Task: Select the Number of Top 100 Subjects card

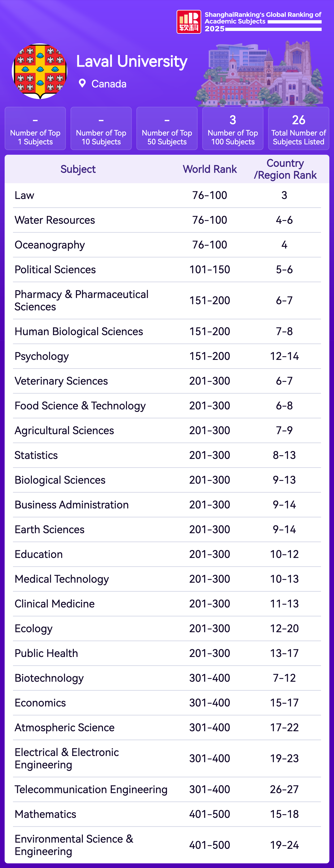Action: pyautogui.click(x=233, y=128)
